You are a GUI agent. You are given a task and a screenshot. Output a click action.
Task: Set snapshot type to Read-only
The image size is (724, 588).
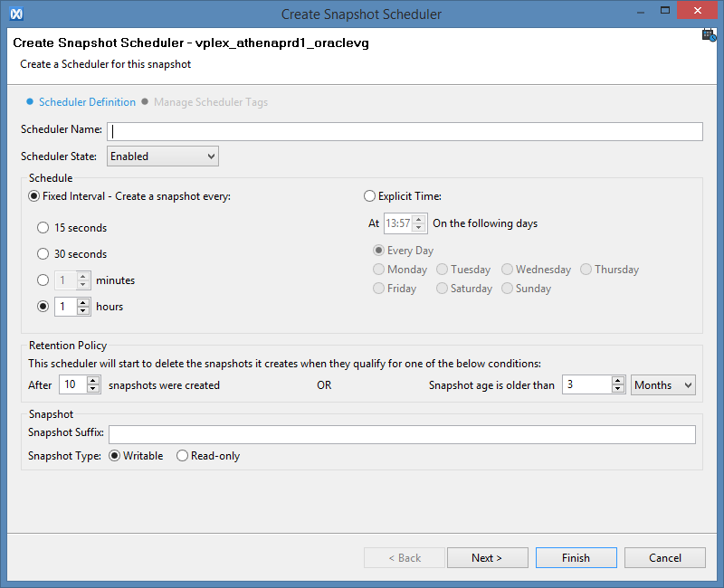click(x=182, y=456)
